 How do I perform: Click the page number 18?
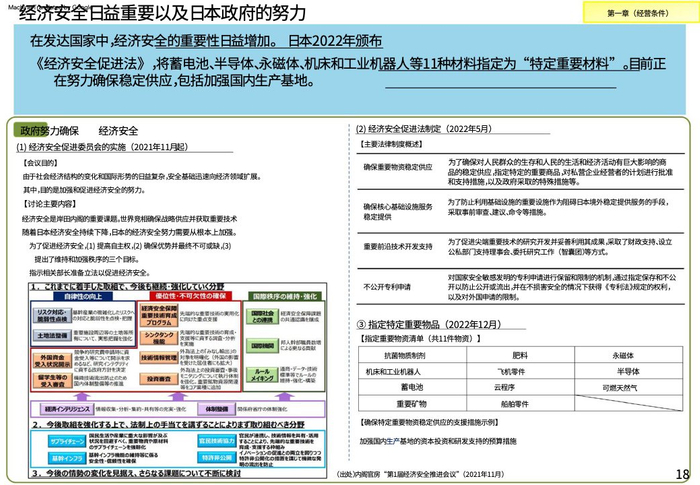point(683,474)
